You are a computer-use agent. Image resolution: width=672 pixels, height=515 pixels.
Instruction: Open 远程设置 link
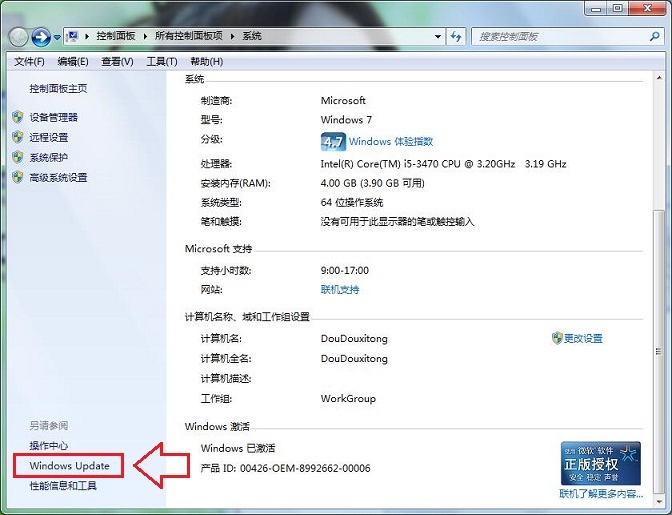point(48,137)
